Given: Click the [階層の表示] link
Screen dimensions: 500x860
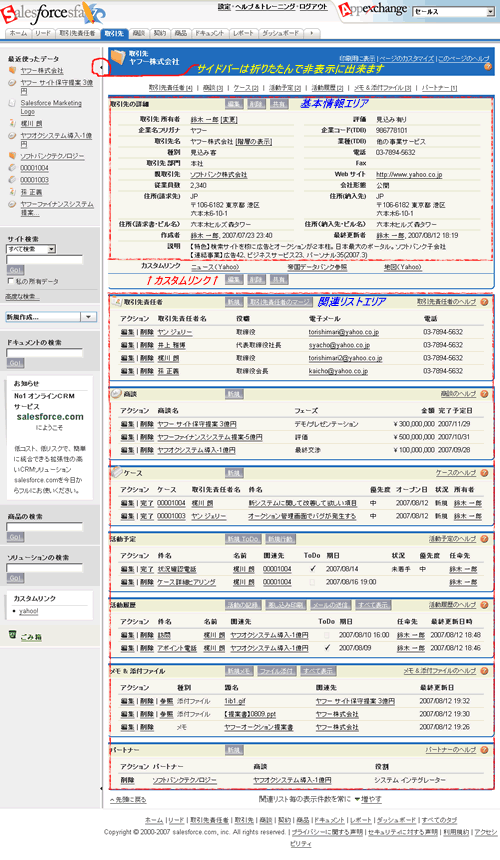Looking at the screenshot, I should click(x=253, y=142).
